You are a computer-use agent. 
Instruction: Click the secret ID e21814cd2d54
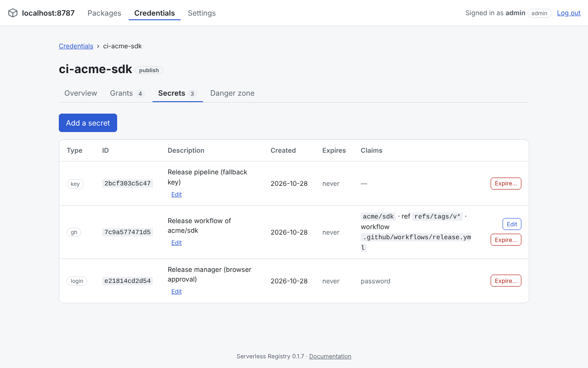128,281
